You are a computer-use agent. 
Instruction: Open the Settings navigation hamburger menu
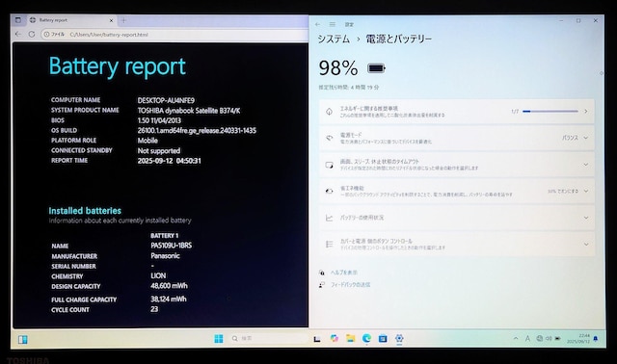332,24
